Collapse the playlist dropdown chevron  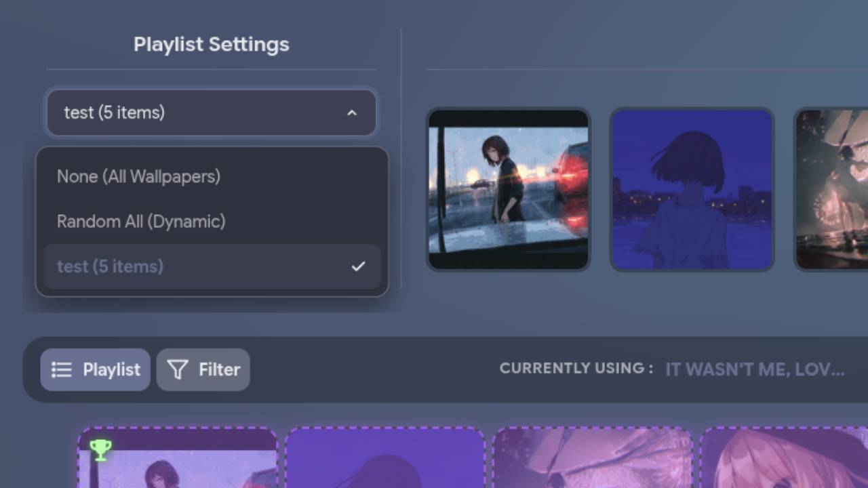(352, 113)
